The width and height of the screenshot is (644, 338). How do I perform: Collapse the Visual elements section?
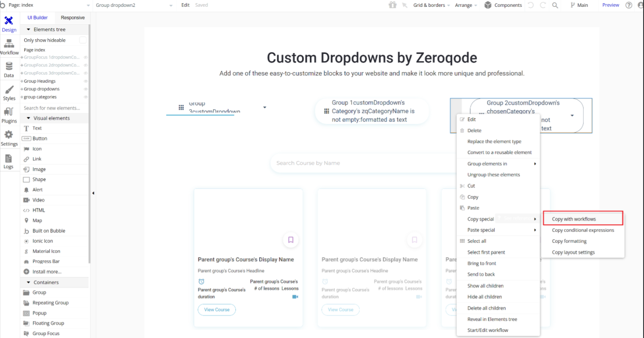click(28, 118)
